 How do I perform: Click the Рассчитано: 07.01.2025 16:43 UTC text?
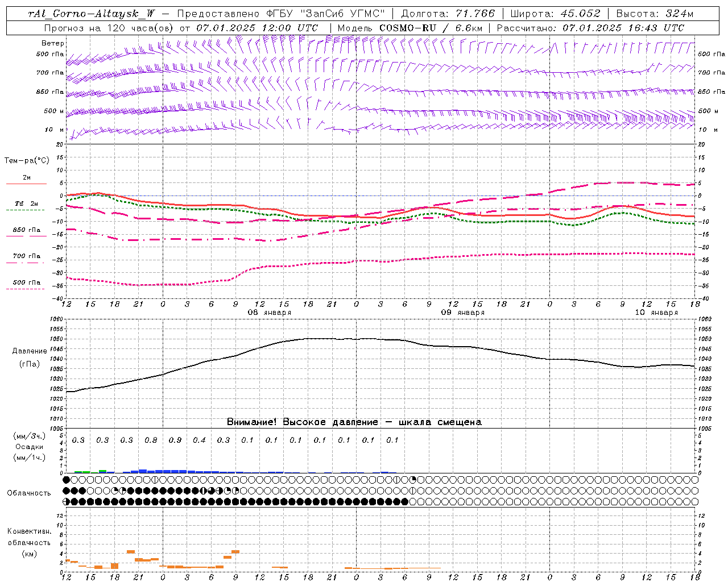point(590,28)
